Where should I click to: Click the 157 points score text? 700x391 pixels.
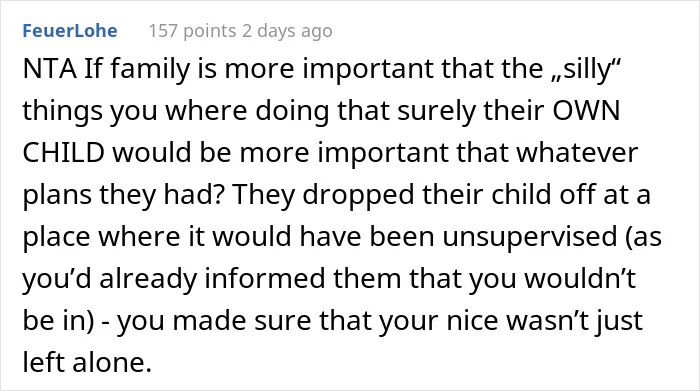(192, 31)
